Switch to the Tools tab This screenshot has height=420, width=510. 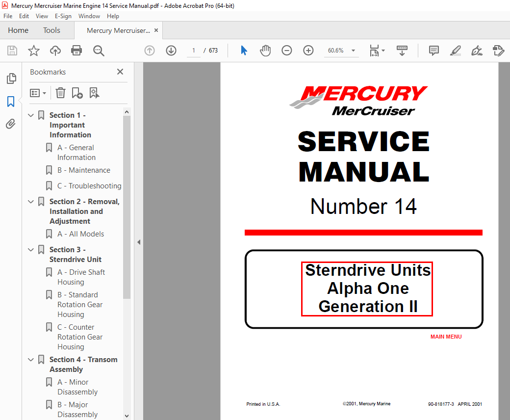51,30
